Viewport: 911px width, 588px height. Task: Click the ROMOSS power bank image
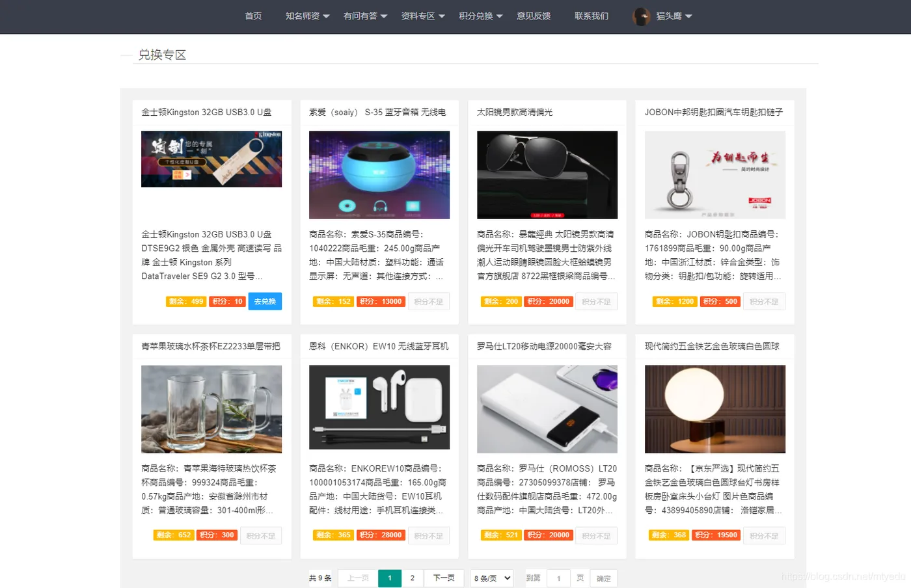tap(547, 409)
